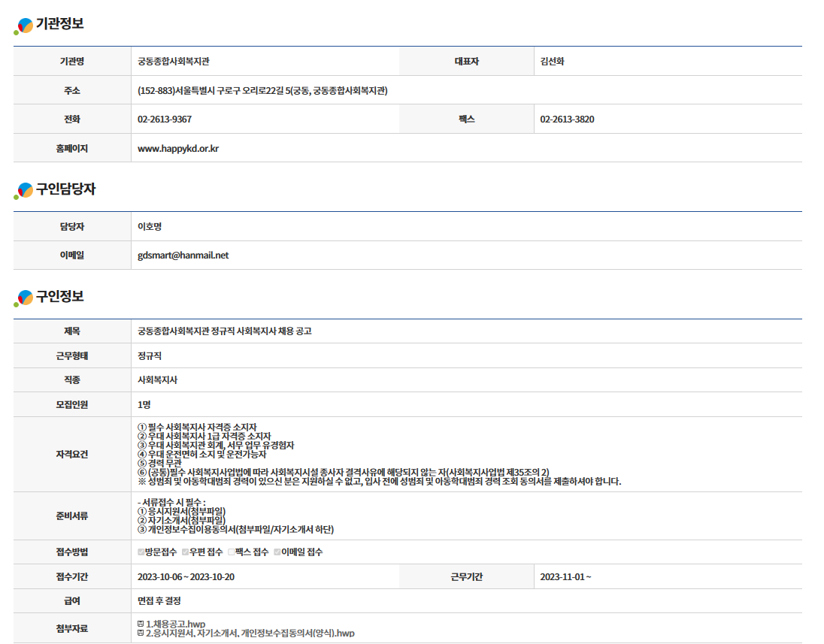The width and height of the screenshot is (824, 644).
Task: Click the file icon beside 2.응시지원서 attachment
Action: (x=141, y=633)
